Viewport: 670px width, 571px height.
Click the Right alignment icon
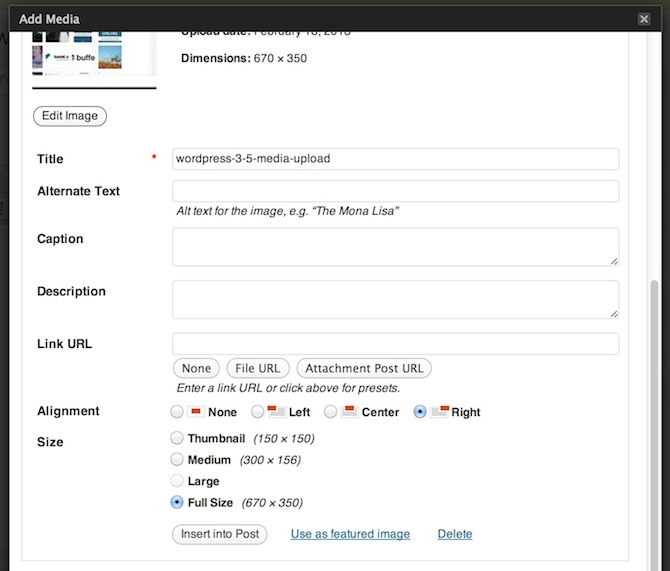pos(439,412)
